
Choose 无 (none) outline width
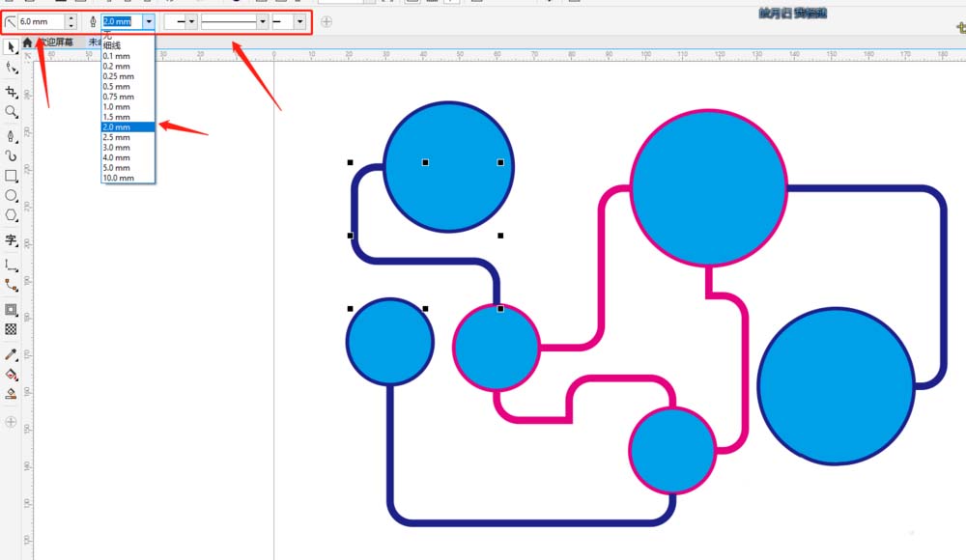128,37
